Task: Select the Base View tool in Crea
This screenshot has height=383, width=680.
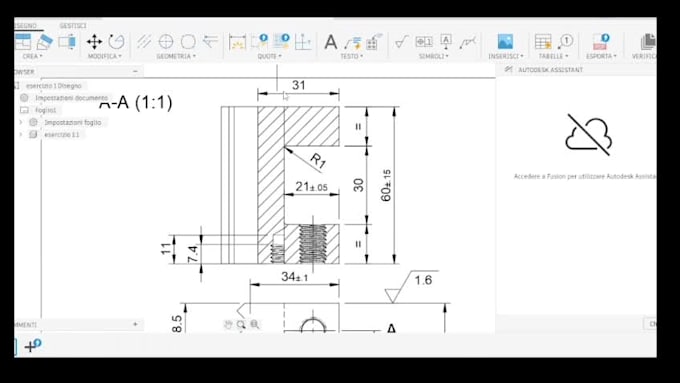Action: (x=23, y=42)
